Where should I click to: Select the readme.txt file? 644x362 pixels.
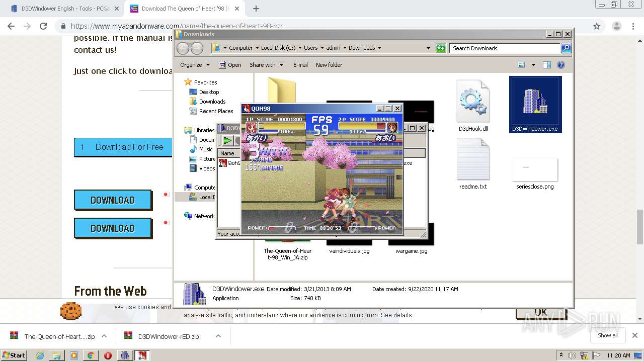(x=473, y=163)
